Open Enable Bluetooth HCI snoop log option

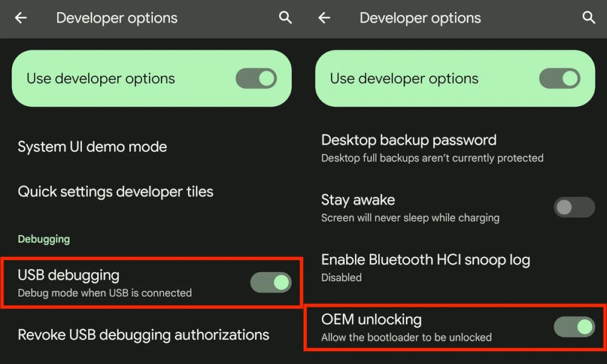(x=455, y=268)
